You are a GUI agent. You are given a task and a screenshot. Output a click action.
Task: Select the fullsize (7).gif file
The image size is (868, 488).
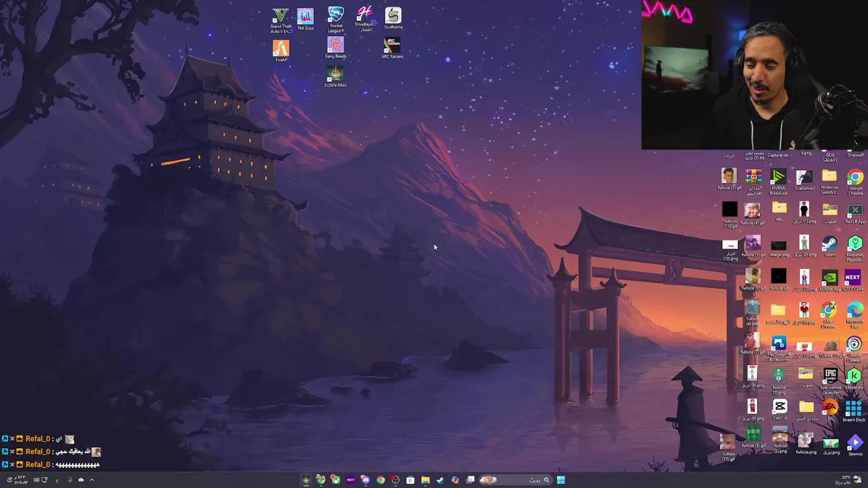point(752,344)
